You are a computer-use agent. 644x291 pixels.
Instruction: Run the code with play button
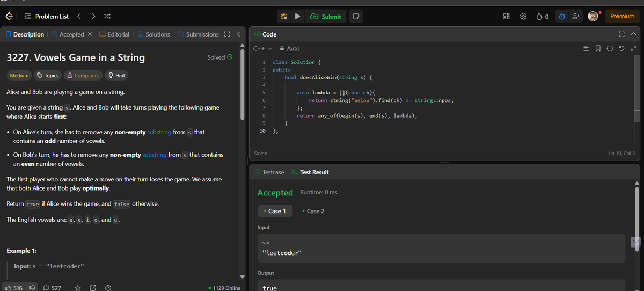point(297,16)
